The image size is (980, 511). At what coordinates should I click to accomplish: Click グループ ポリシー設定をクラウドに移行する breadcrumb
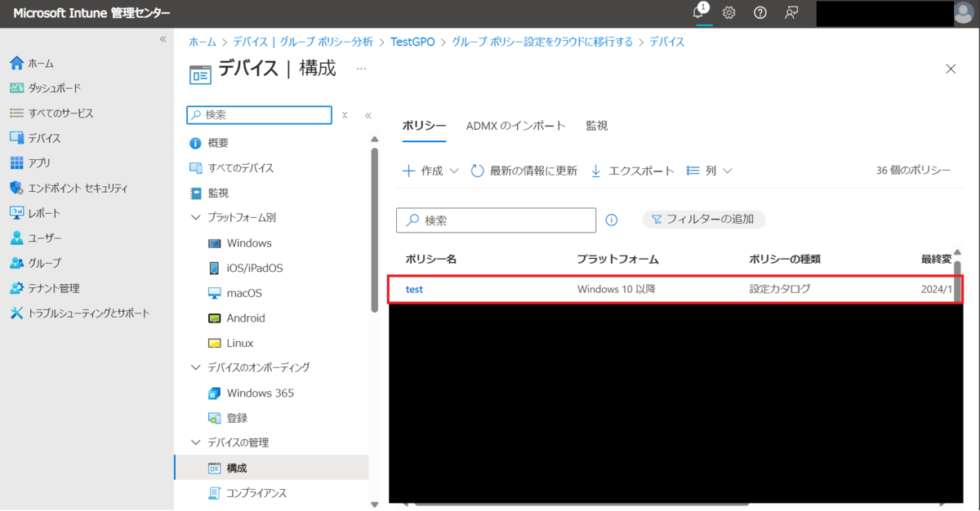[542, 42]
